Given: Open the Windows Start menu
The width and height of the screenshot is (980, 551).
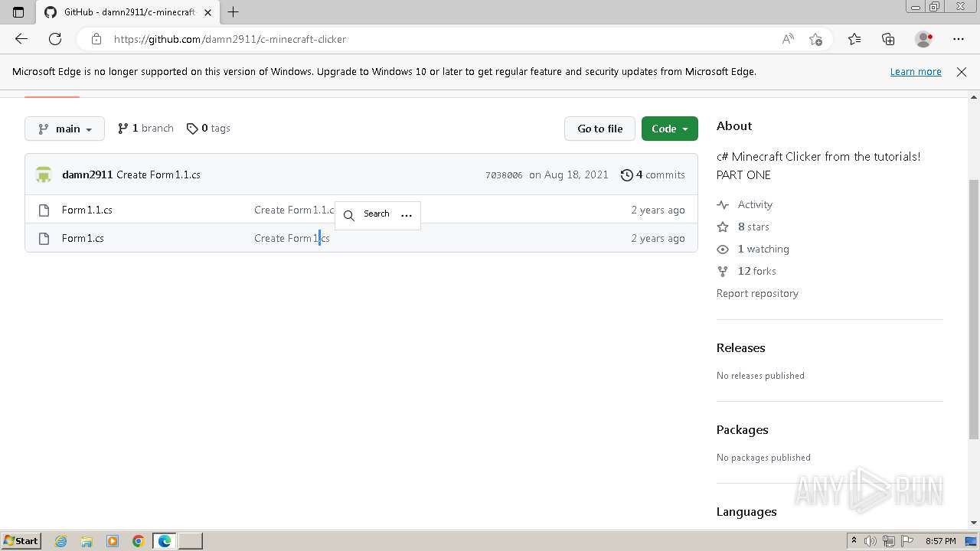Looking at the screenshot, I should tap(21, 540).
